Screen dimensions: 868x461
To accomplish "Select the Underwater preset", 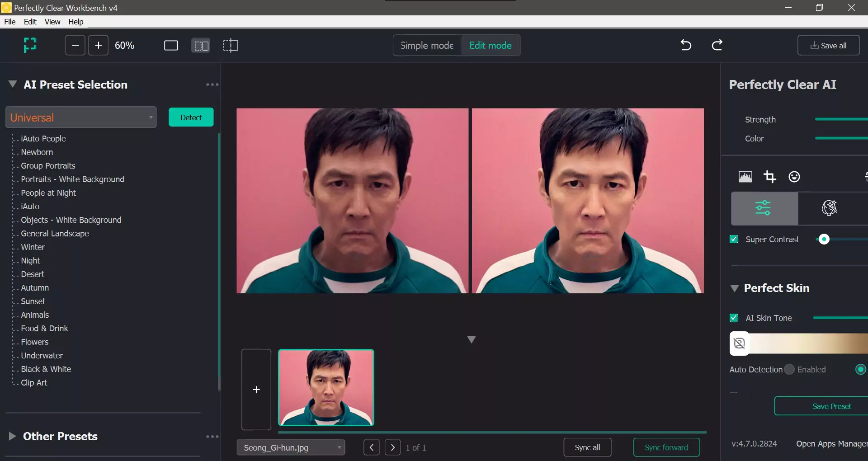I will point(42,356).
